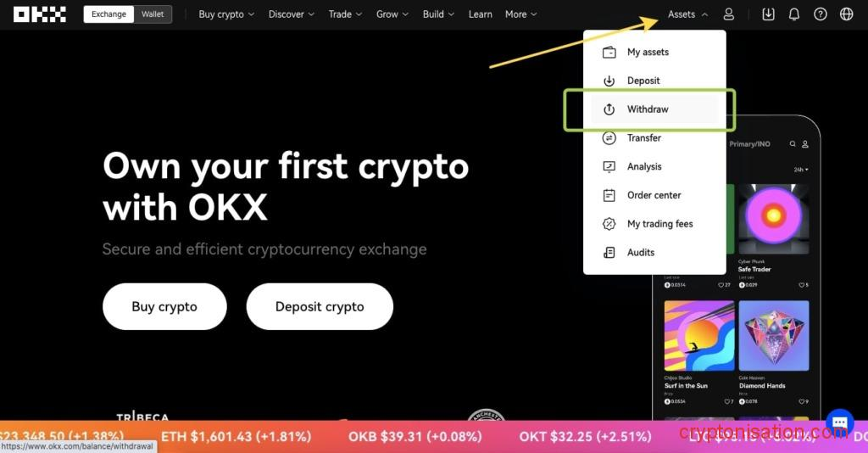Click the Buy crypto hero button

point(164,306)
